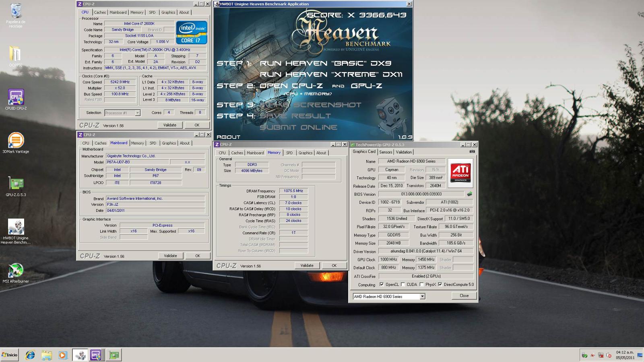Click Validate in the Mainboard window
This screenshot has width=644, height=362.
[x=170, y=256]
